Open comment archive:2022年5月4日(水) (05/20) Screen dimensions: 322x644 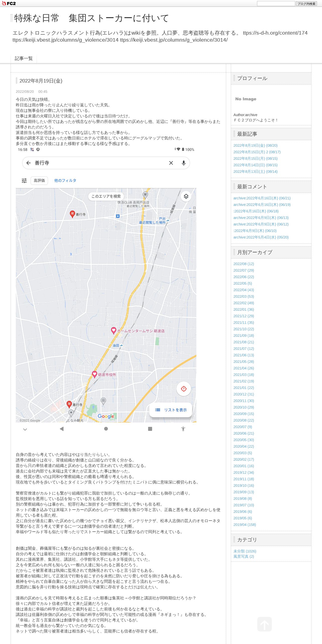261,237
